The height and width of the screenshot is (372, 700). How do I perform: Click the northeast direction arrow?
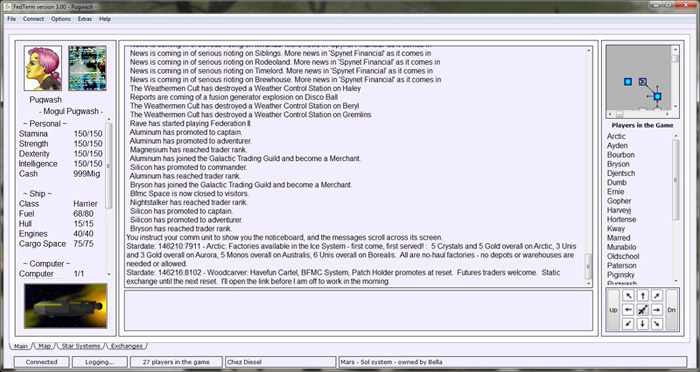click(x=657, y=296)
